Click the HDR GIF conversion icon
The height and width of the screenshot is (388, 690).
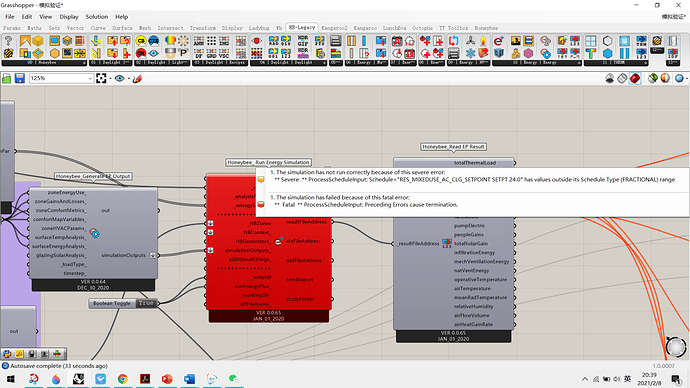click(x=303, y=41)
